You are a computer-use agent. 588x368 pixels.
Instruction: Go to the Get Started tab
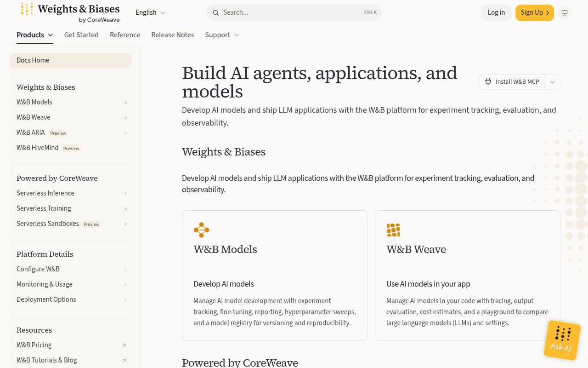81,35
